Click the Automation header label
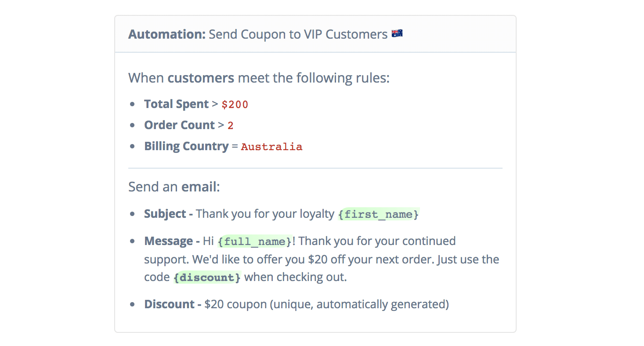Screen dimensions: 644x346 click(167, 34)
